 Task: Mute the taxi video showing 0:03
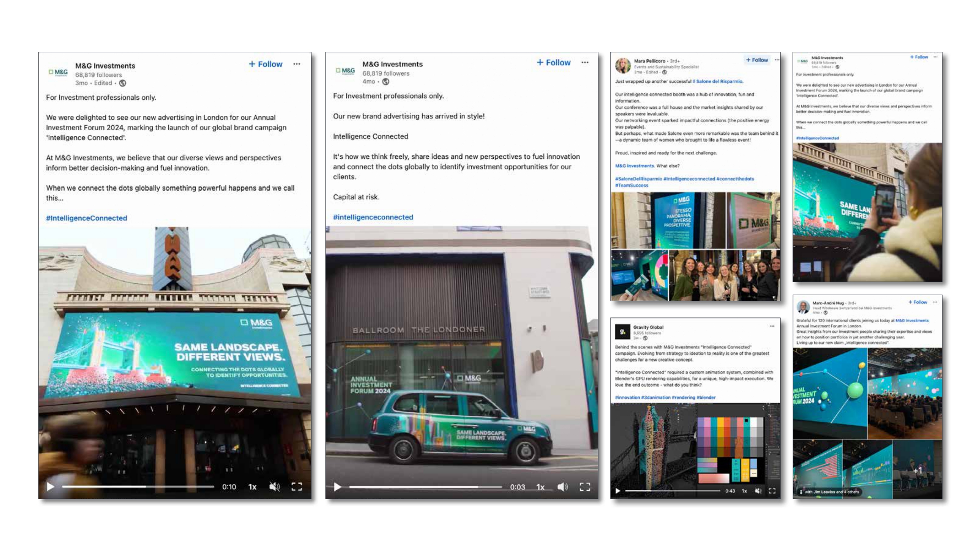563,487
